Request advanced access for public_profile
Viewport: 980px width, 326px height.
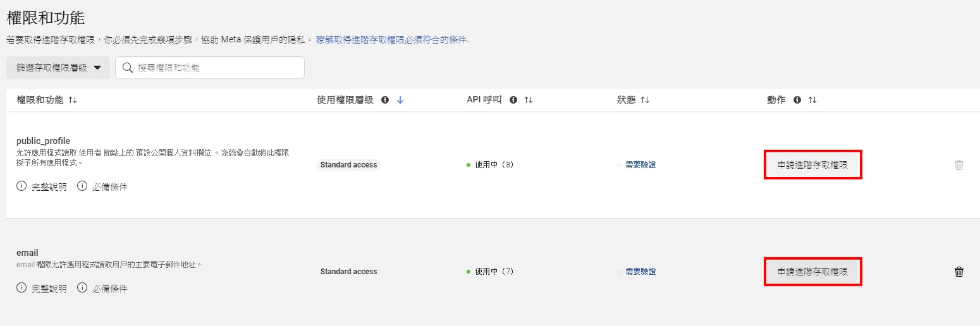pos(812,165)
